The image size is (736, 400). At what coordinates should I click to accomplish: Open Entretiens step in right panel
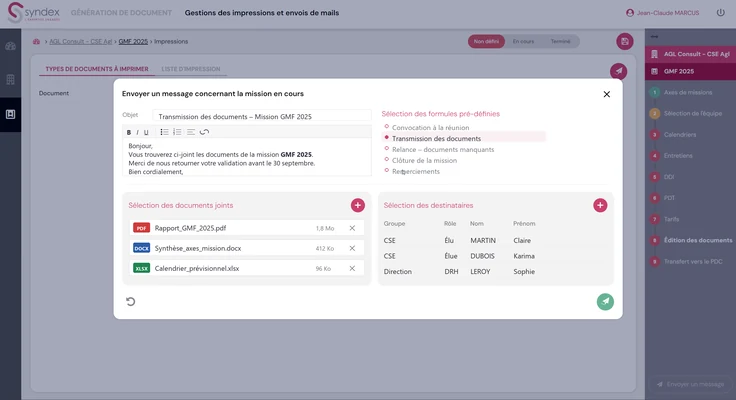pos(678,156)
